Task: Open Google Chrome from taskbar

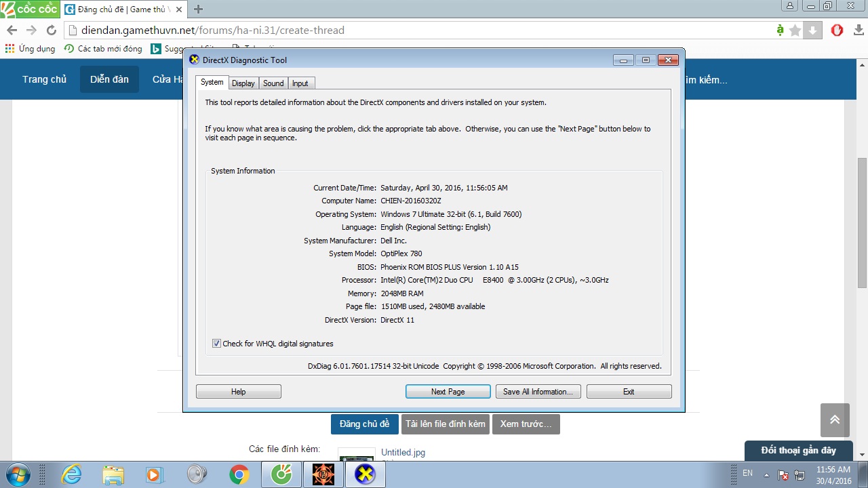Action: 239,474
